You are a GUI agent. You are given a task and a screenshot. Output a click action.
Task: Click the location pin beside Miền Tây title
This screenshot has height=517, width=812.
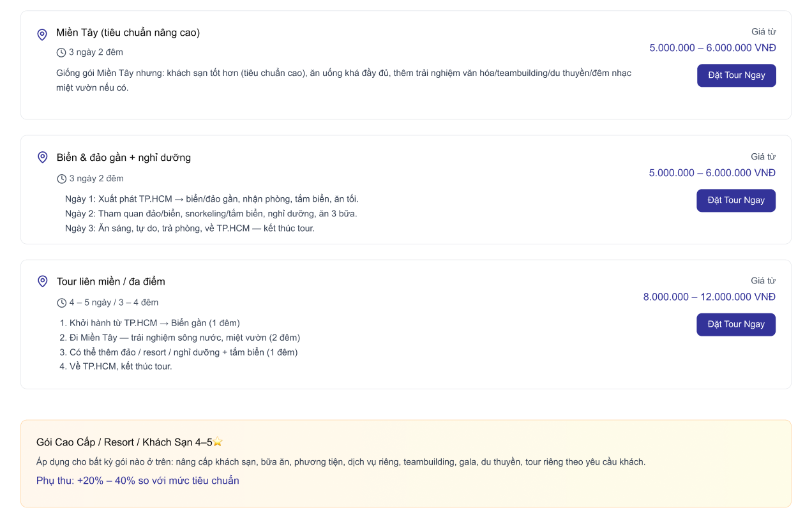pos(42,34)
